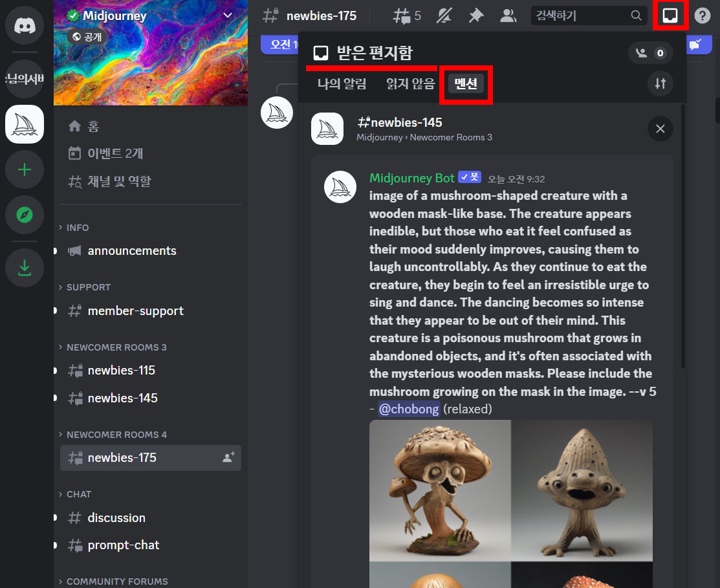
Task: Dismiss the newbies-145 mention with X
Action: tap(660, 129)
